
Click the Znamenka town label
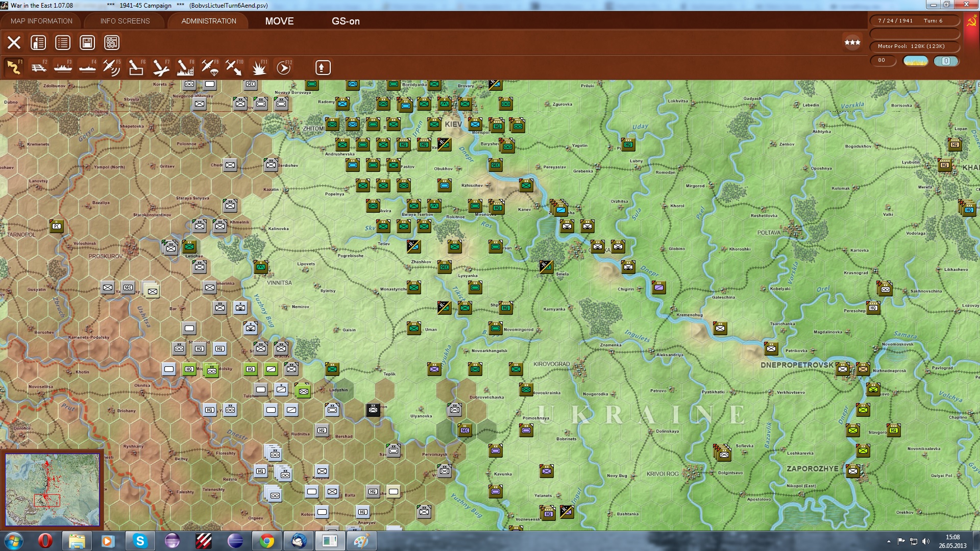tap(611, 345)
